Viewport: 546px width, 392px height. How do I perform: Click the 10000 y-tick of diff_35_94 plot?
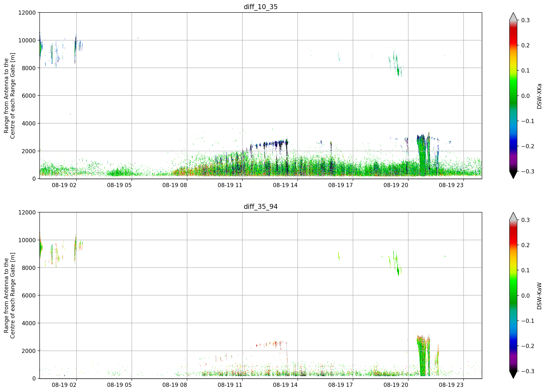point(27,240)
